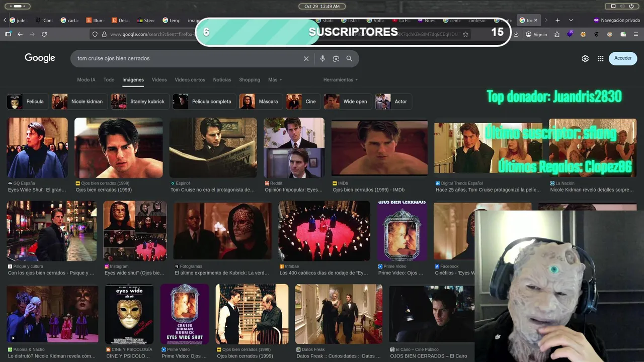644x362 pixels.
Task: Switch to the Videos tab
Action: click(x=159, y=79)
